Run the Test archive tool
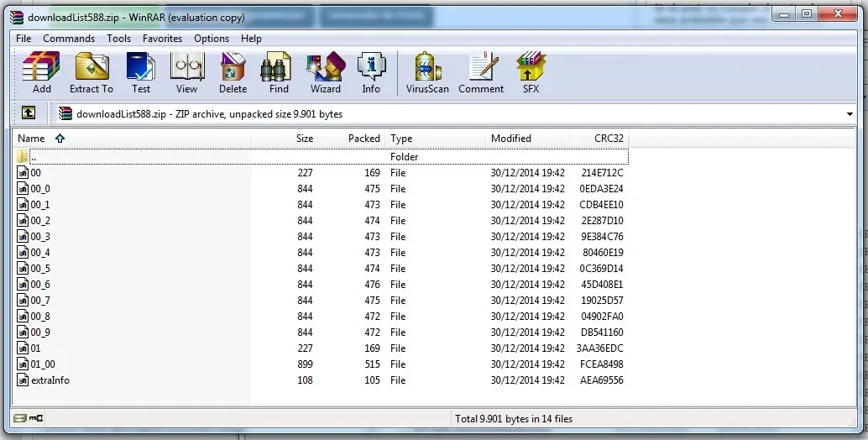Viewport: 868px width, 440px height. [x=140, y=72]
